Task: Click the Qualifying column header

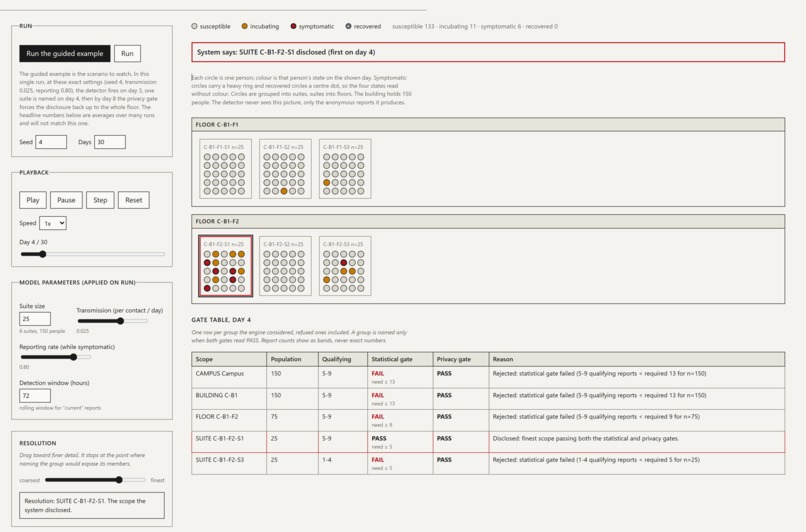Action: [x=343, y=359]
